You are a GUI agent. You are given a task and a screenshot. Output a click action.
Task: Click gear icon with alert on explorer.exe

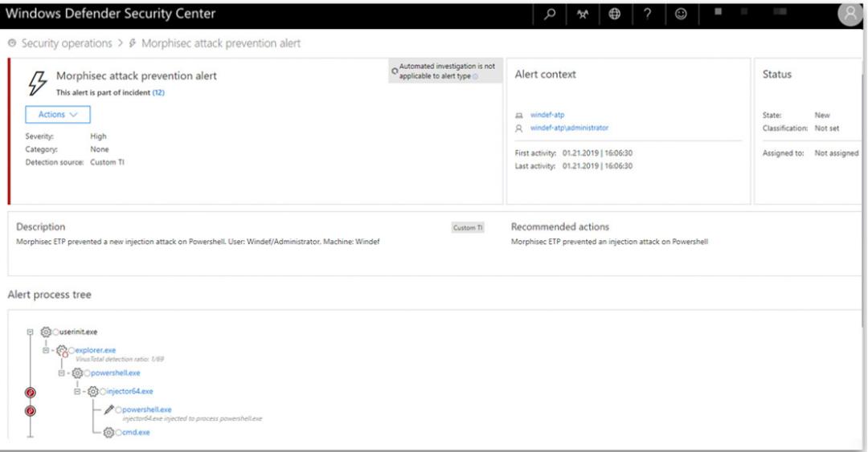pyautogui.click(x=62, y=351)
